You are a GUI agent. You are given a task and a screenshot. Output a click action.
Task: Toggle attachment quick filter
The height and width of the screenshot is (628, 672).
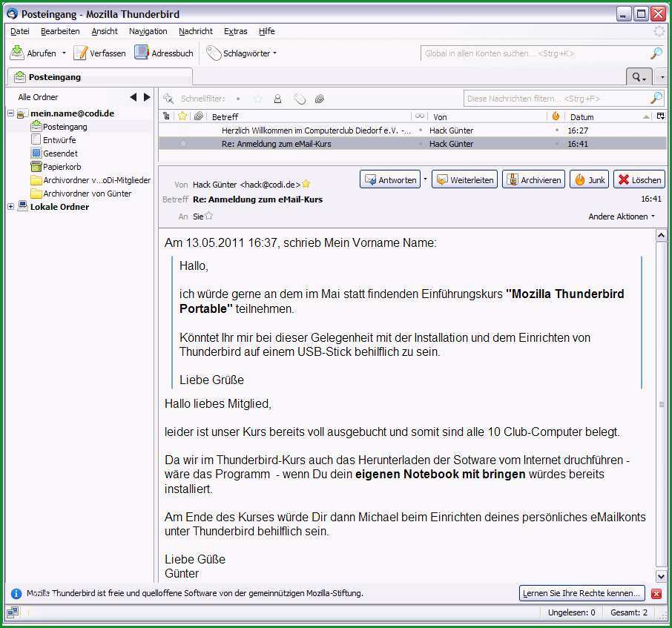click(319, 99)
